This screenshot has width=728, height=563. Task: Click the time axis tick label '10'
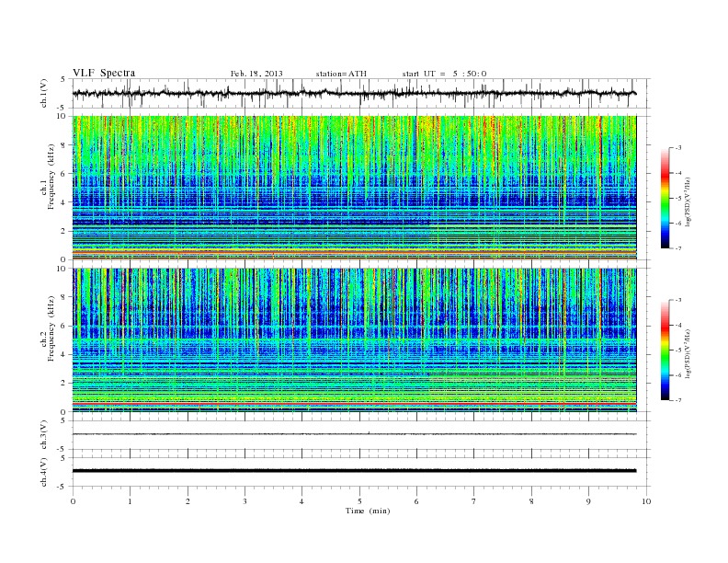(646, 501)
